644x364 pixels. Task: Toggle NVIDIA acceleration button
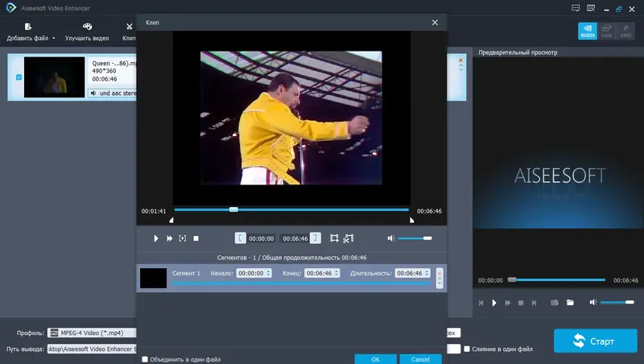coord(588,31)
